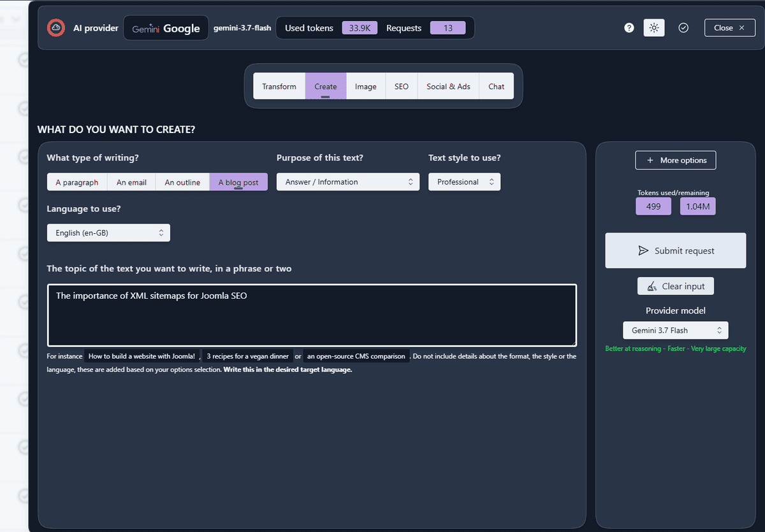
Task: Expand More options button
Action: 676,161
